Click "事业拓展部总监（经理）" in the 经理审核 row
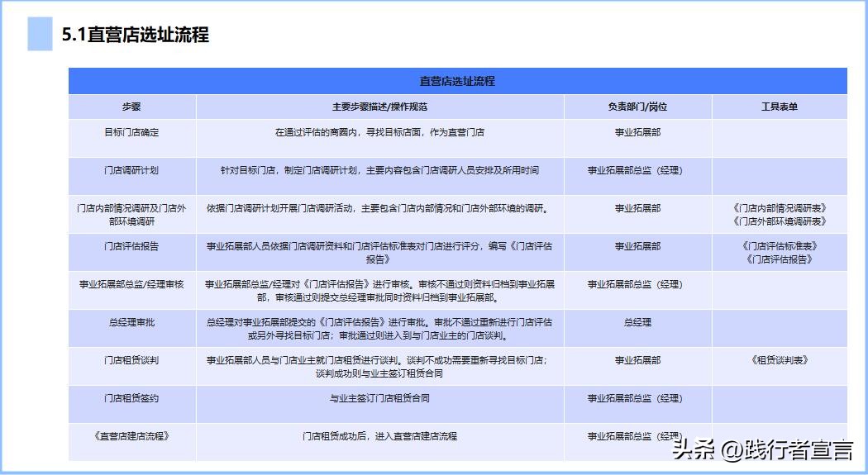Screen dimensions: 868x475 635,284
